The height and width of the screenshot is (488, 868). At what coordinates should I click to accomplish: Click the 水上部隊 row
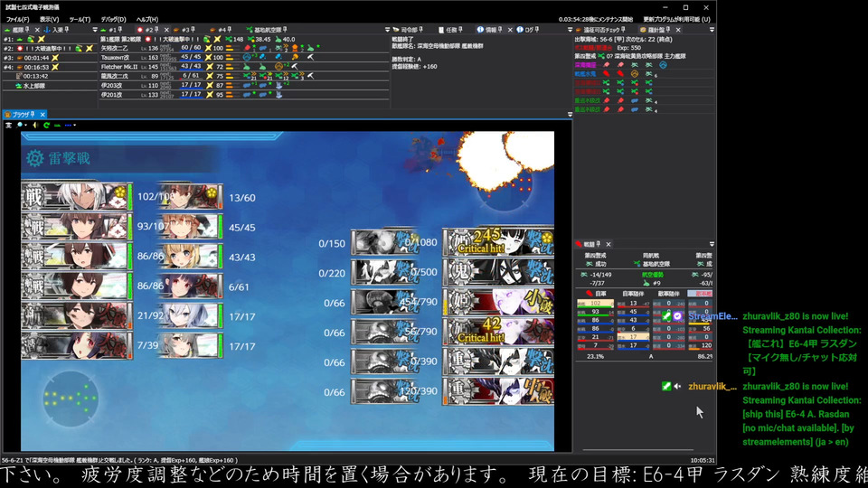(x=49, y=86)
